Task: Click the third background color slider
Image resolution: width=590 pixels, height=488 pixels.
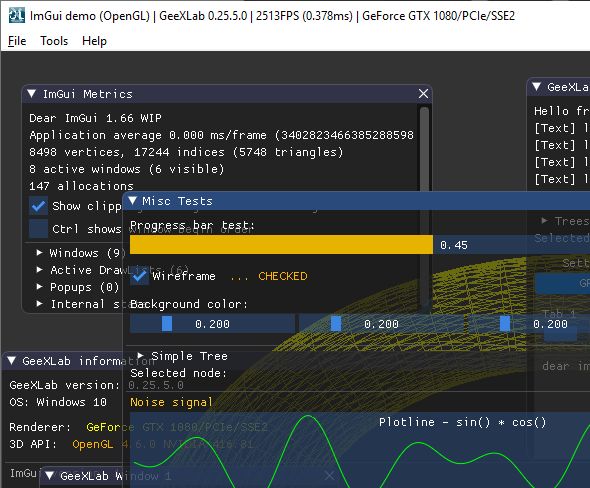Action: pyautogui.click(x=529, y=324)
